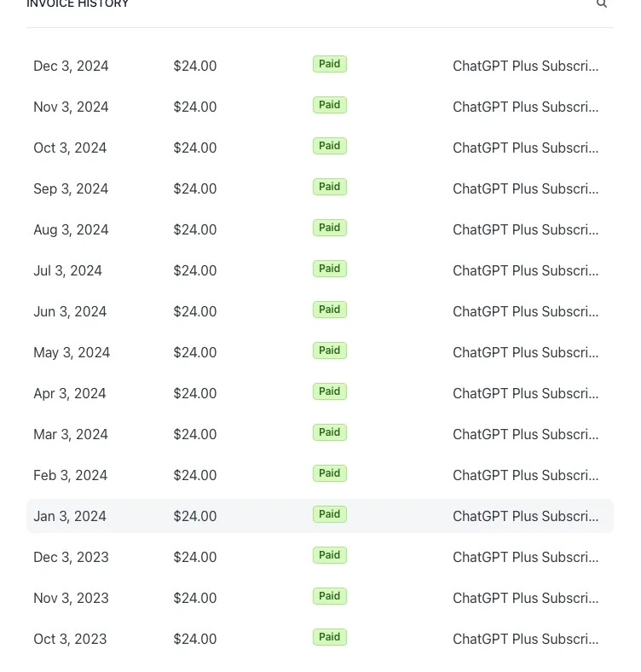Click the ChatGPT Plus description for Dec 3, 2024

pyautogui.click(x=525, y=66)
